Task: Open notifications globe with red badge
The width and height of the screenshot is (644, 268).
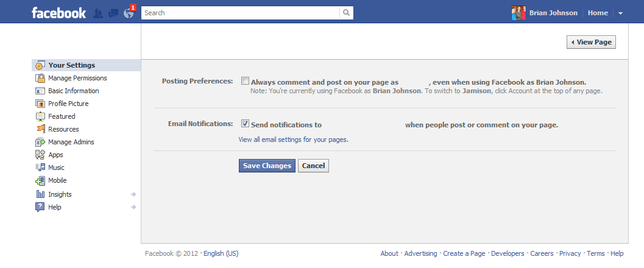Action: (x=128, y=13)
